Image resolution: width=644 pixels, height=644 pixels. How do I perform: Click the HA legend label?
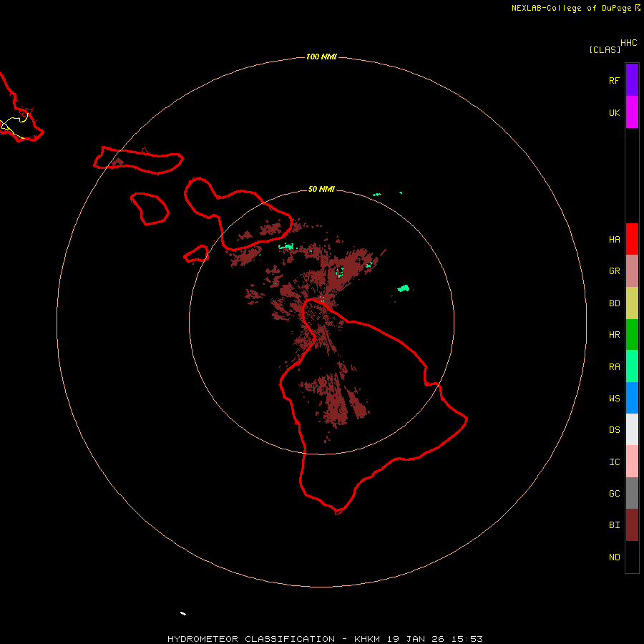(614, 240)
